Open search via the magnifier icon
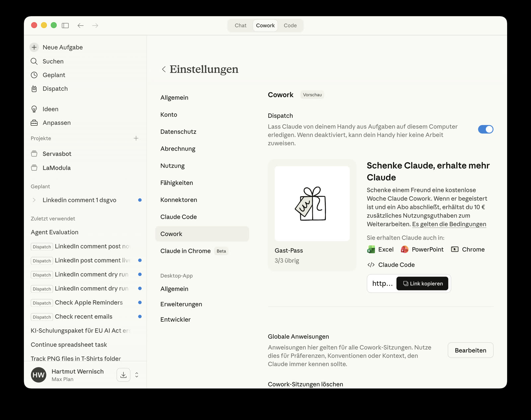531x420 pixels. tap(34, 61)
